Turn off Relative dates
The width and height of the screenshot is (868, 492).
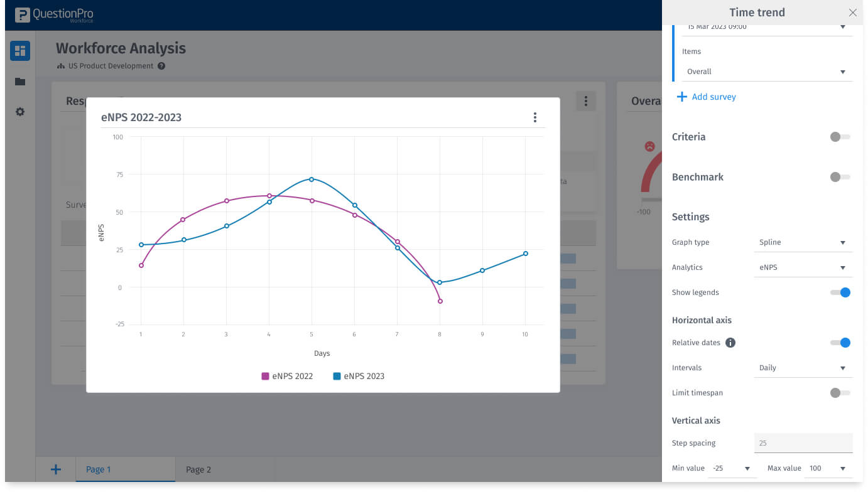click(x=840, y=343)
